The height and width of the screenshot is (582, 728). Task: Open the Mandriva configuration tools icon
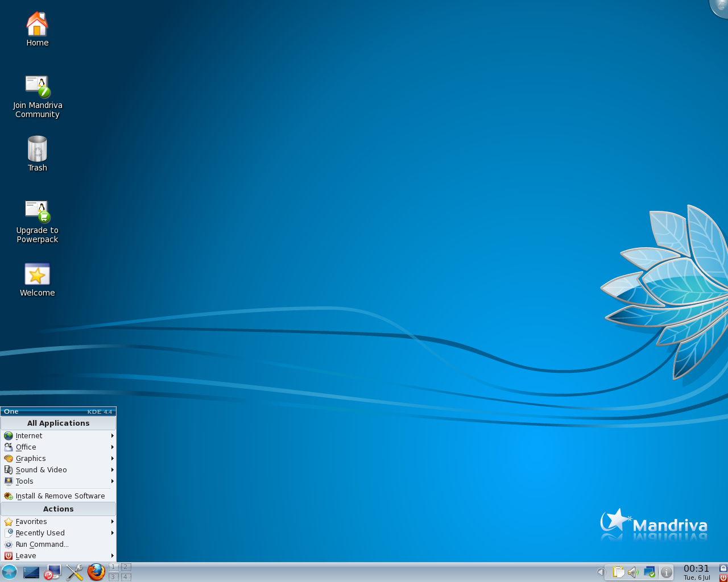pos(74,572)
